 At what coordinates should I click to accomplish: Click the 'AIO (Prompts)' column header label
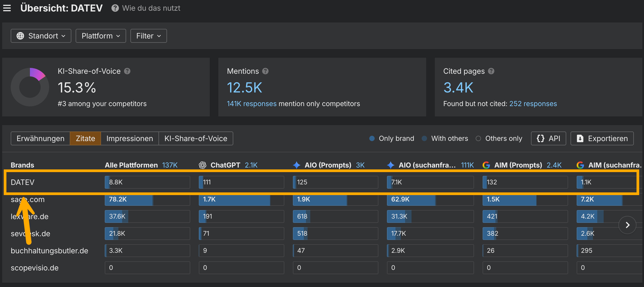328,165
